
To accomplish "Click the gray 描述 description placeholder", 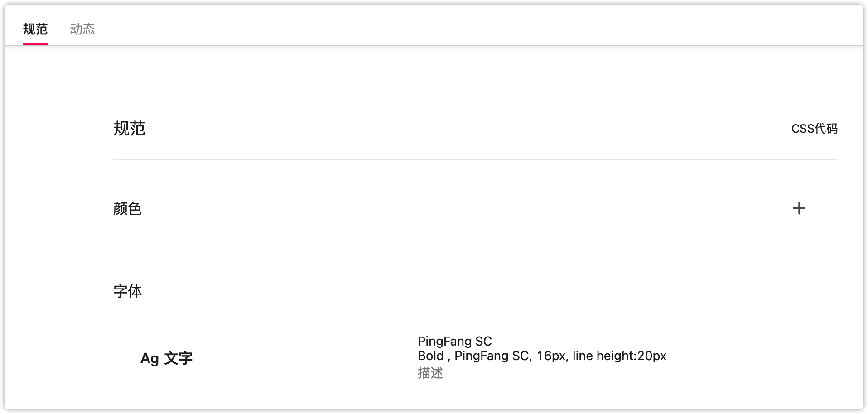I will (x=430, y=373).
